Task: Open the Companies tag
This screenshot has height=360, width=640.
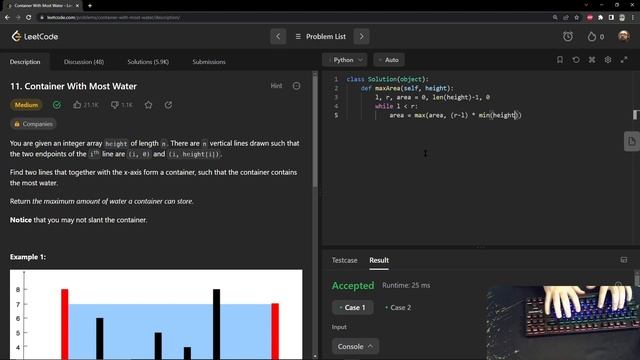Action: (x=33, y=124)
